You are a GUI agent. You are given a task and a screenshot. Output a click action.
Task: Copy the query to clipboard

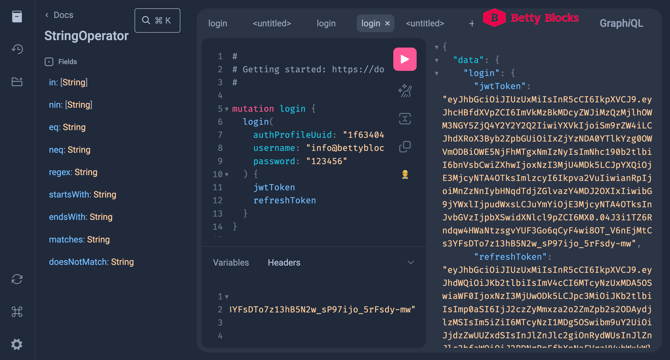tap(405, 146)
